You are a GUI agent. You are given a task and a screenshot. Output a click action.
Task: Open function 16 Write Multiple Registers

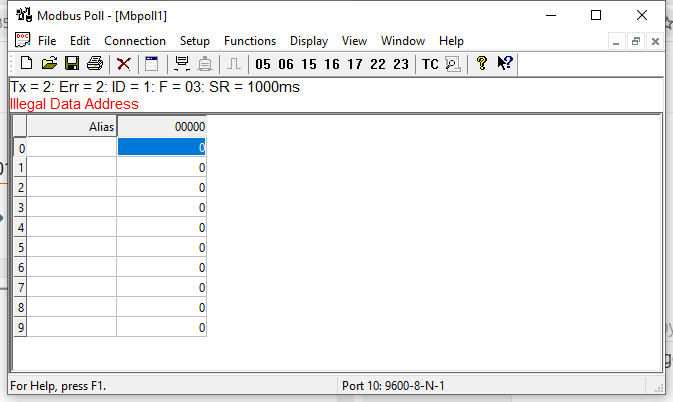[332, 64]
